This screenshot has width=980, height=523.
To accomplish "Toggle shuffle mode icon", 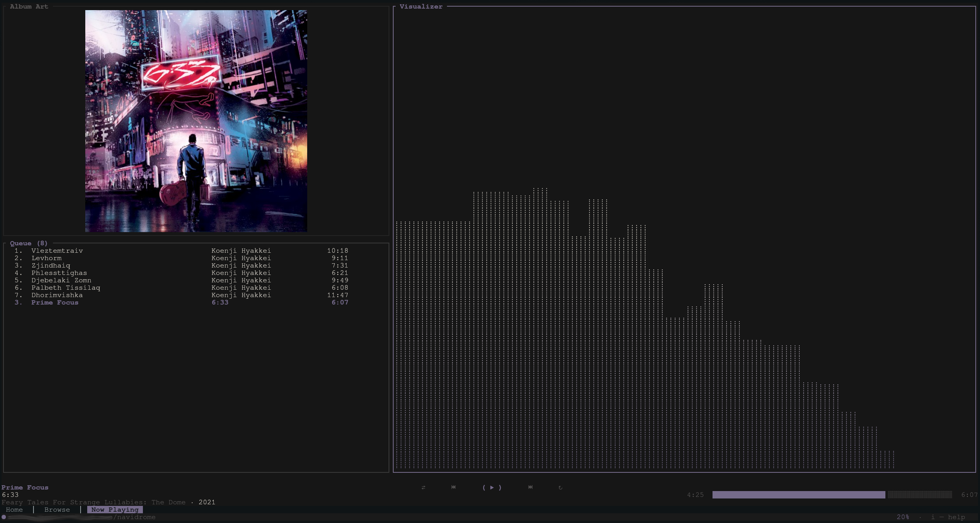I will pos(423,487).
